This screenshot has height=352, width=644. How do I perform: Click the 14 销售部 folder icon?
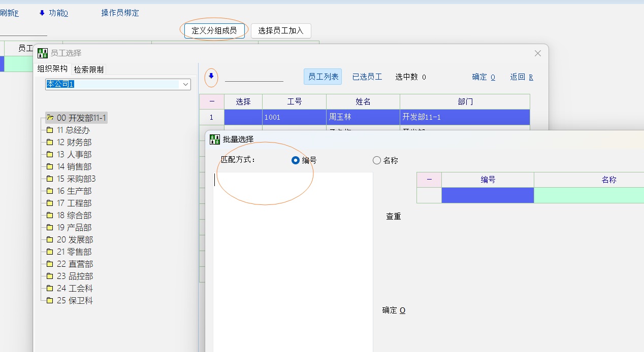pos(50,167)
